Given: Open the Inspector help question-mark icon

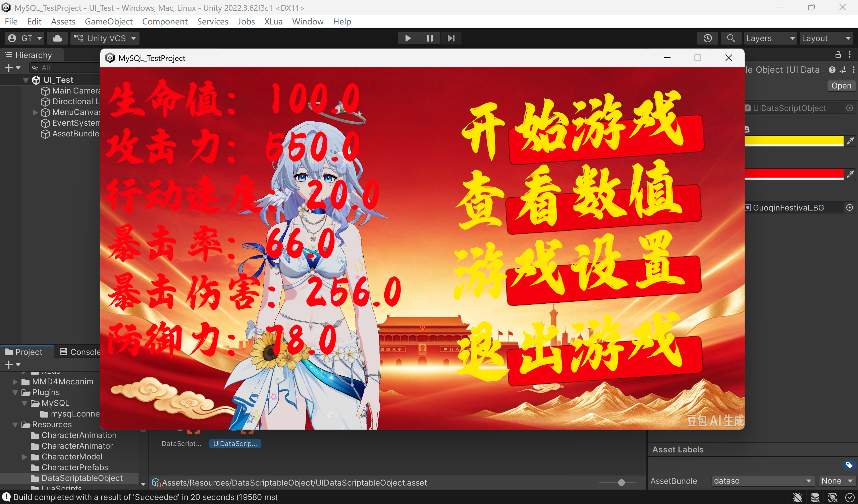Looking at the screenshot, I should (832, 70).
